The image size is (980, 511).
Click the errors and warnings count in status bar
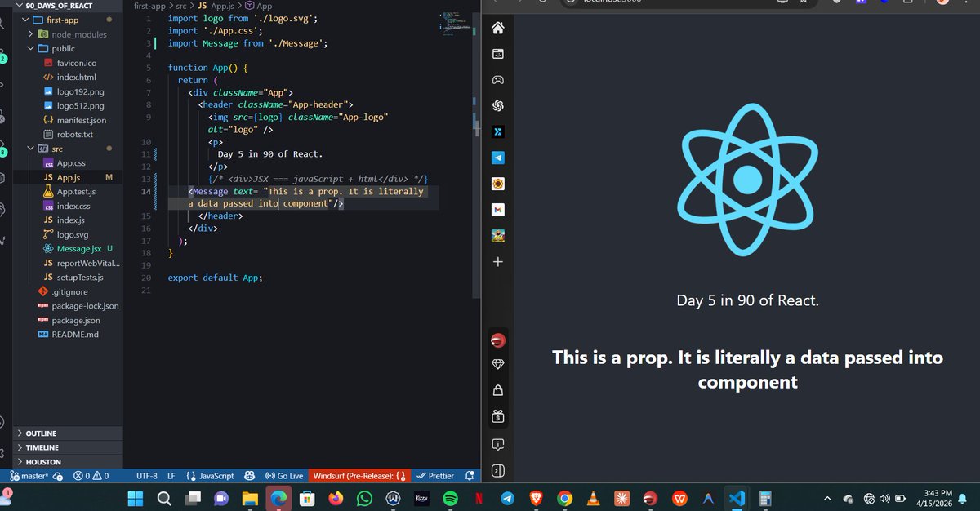point(91,476)
